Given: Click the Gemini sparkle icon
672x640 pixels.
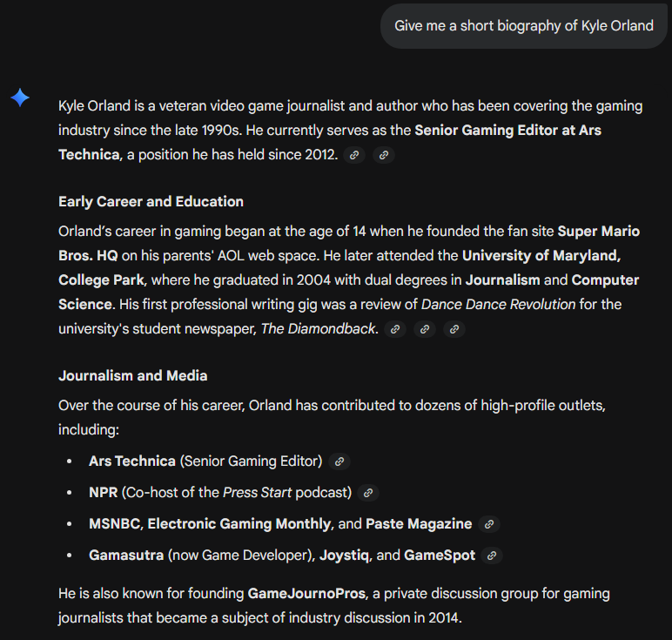Looking at the screenshot, I should point(20,98).
